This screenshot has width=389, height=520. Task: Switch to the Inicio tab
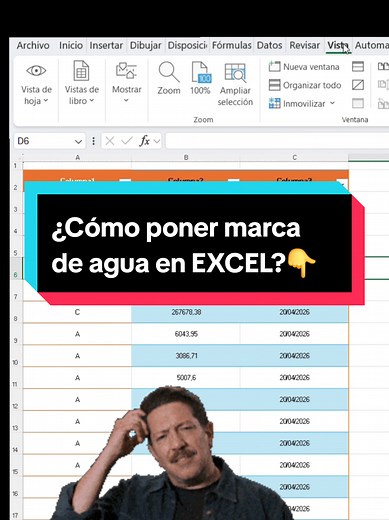click(x=71, y=45)
